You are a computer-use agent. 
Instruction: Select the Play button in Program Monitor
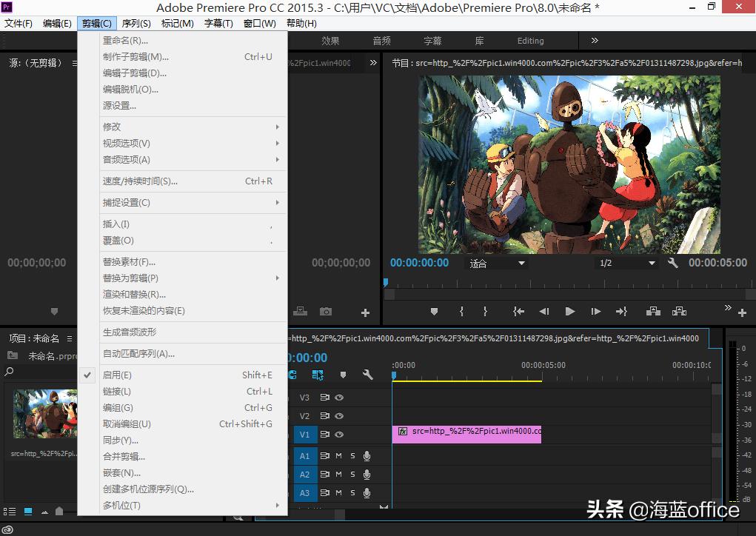pyautogui.click(x=570, y=309)
